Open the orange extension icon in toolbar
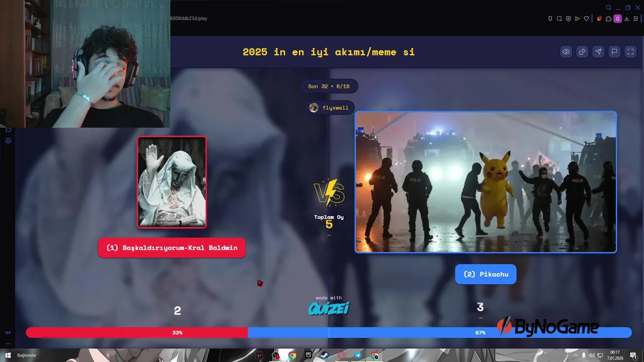The height and width of the screenshot is (362, 644). [599, 19]
